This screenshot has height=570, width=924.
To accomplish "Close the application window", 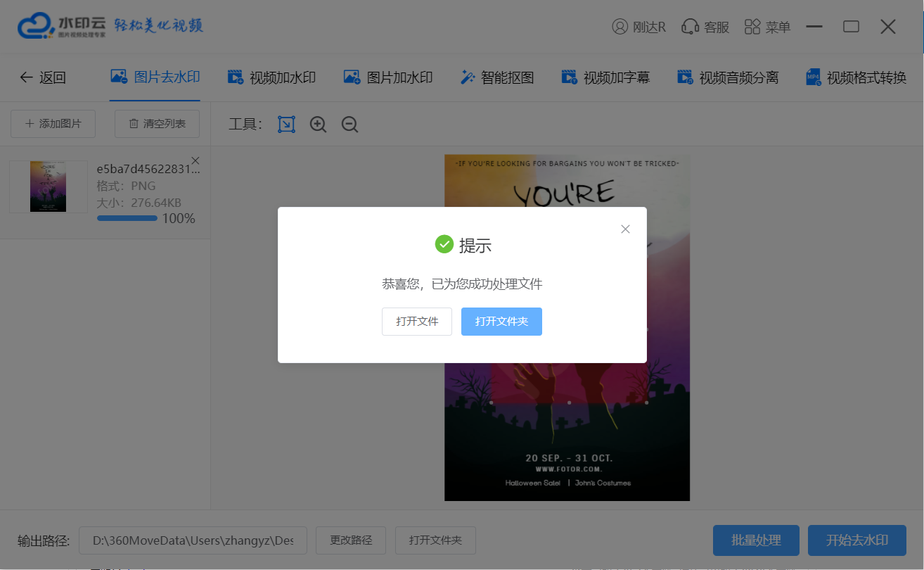I will 888,27.
